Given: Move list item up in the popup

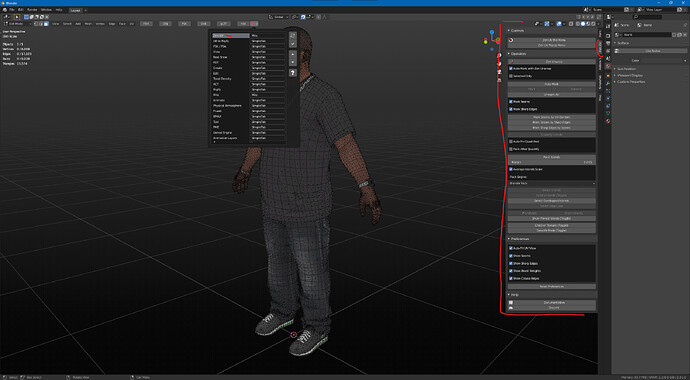Looking at the screenshot, I should [293, 54].
